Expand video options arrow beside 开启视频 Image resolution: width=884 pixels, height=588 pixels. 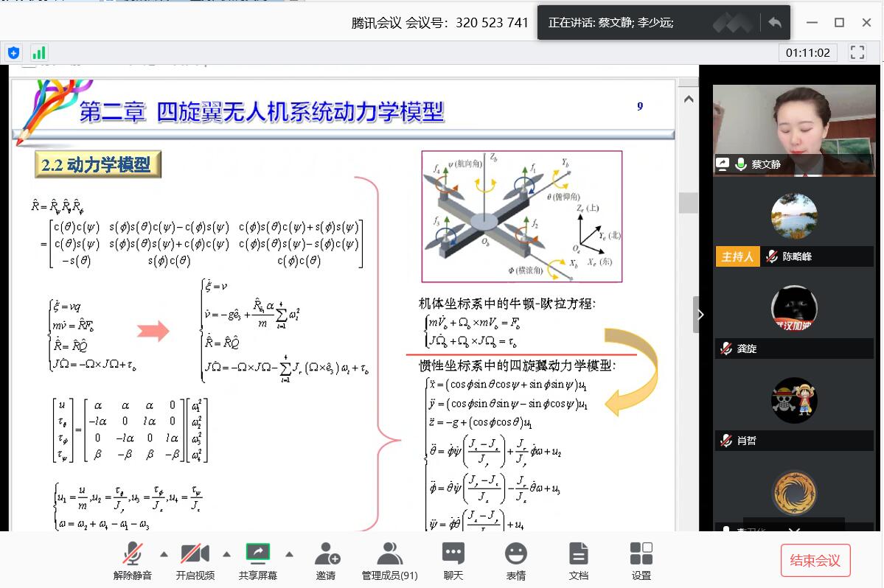tap(226, 554)
